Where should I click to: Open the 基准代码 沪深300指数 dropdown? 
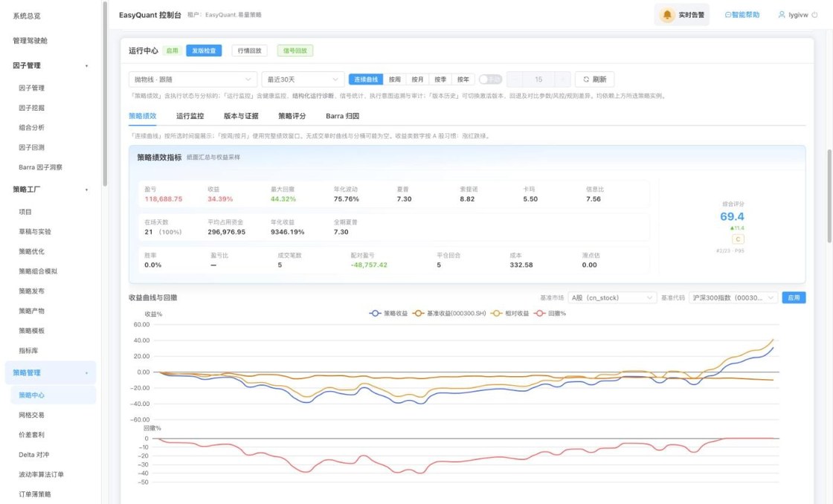(733, 298)
